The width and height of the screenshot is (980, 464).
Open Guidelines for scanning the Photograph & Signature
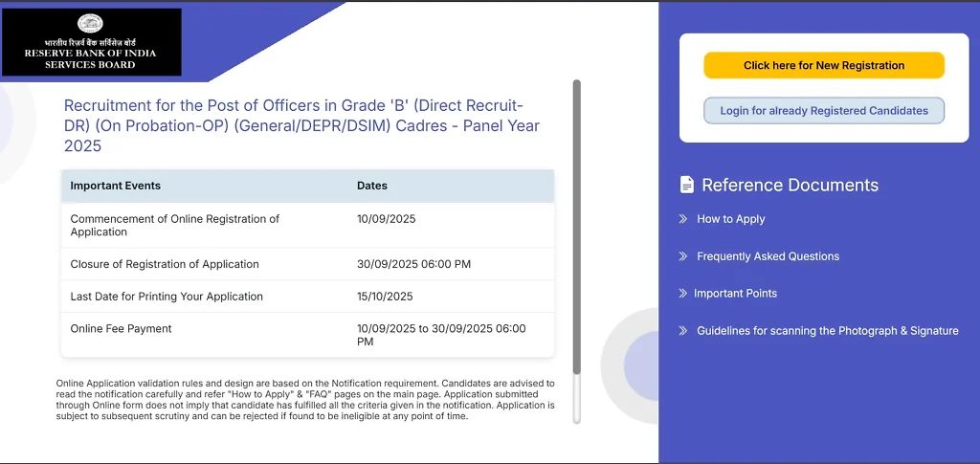828,331
